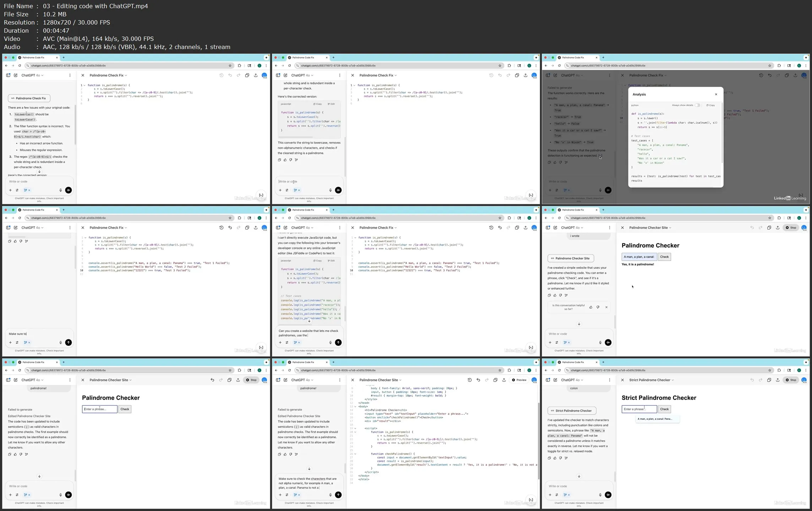
Task: Open Palindrome Checker Site chip beside 'Yes, it is' result
Action: pyautogui.click(x=571, y=259)
